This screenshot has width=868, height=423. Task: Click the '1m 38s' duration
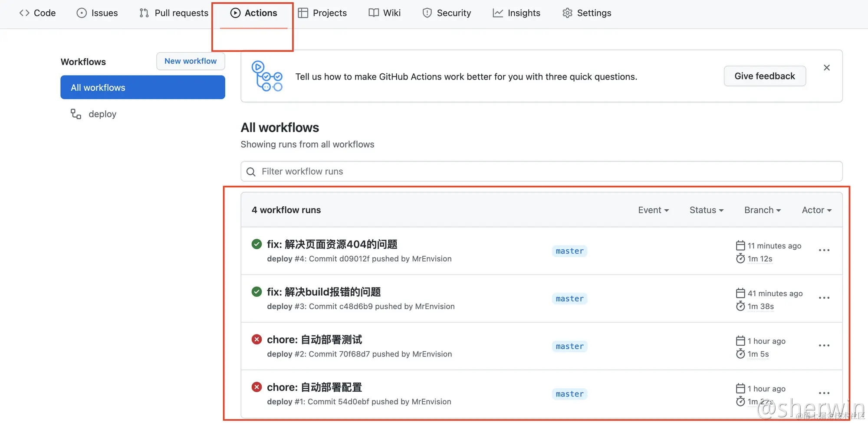[x=761, y=307]
